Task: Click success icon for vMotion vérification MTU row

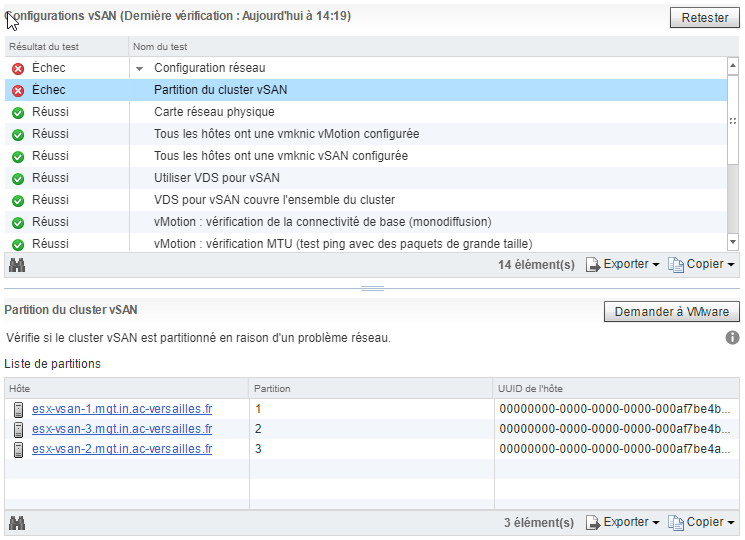Action: pyautogui.click(x=18, y=245)
